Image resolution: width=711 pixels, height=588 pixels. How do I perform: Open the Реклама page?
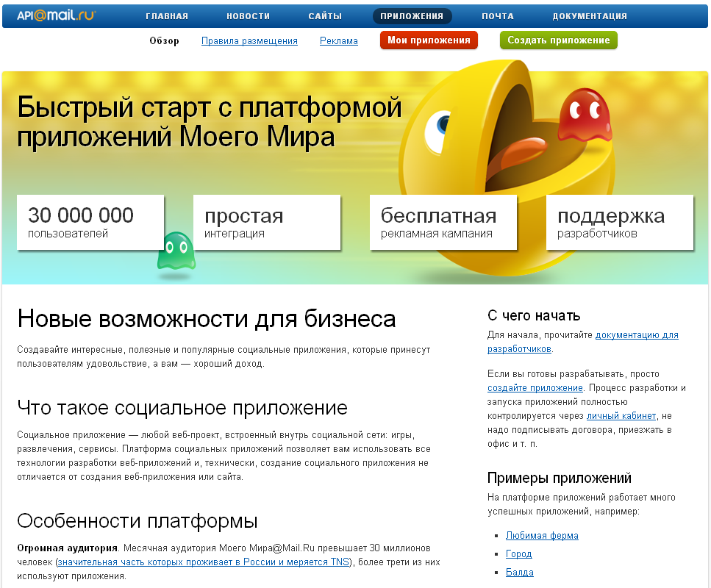click(338, 41)
